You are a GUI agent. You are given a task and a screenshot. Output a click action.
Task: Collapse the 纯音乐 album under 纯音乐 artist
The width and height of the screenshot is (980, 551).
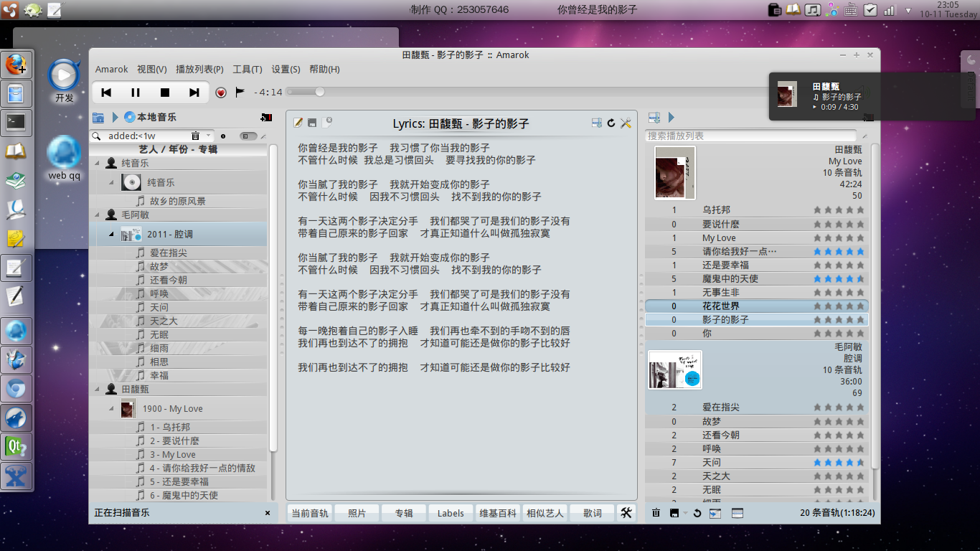click(x=112, y=182)
